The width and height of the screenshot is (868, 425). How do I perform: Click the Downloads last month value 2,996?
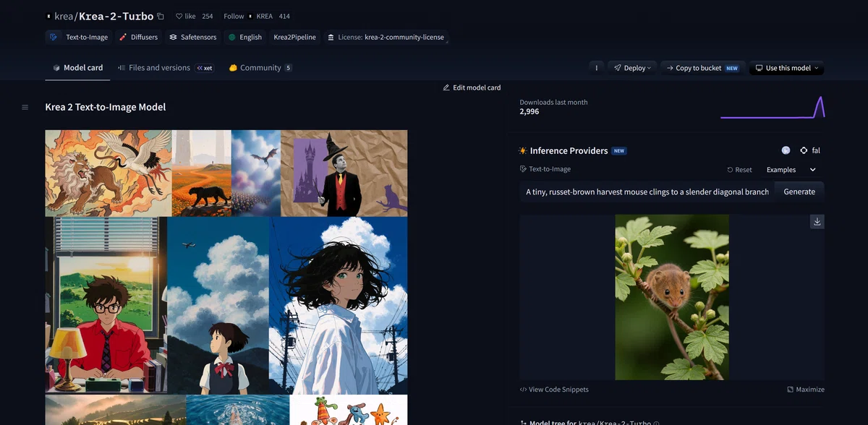pos(529,112)
